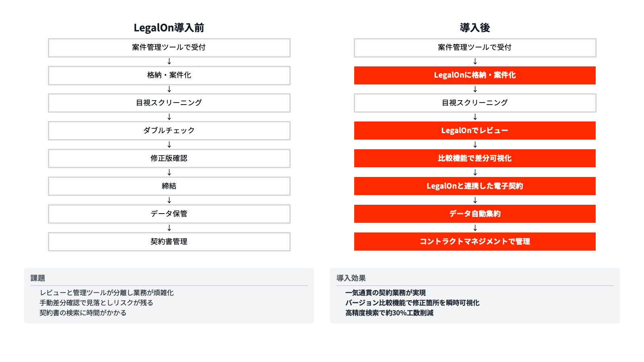Click the red "データ自動集約" box
The height and width of the screenshot is (362, 644).
coord(475,214)
